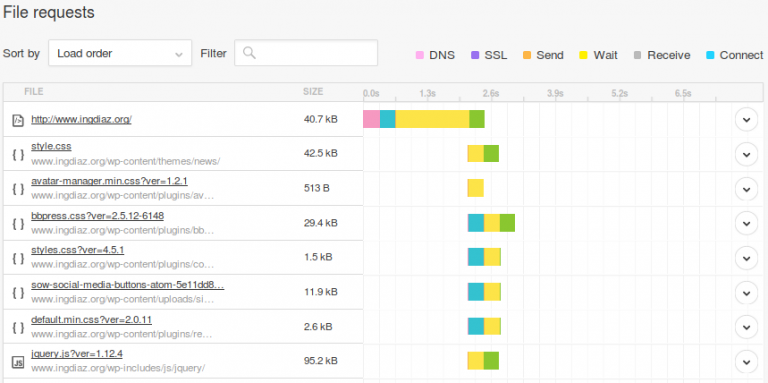Image resolution: width=768 pixels, height=383 pixels.
Task: Open the http://www.ingdiaz.org/ link
Action: 81,119
